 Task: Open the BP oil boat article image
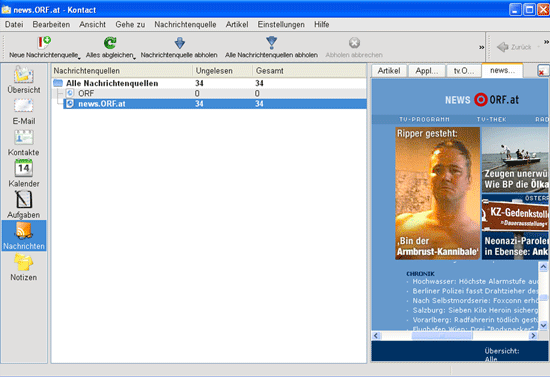[x=515, y=160]
